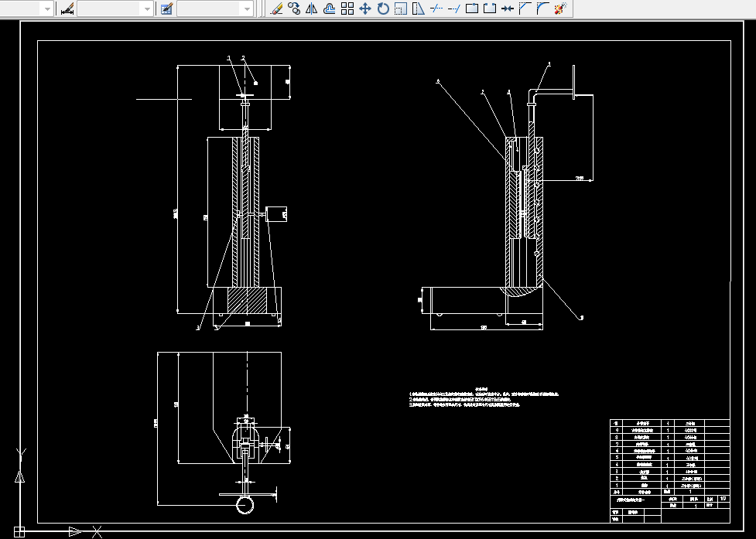Select the Copy objects tool

(293, 9)
